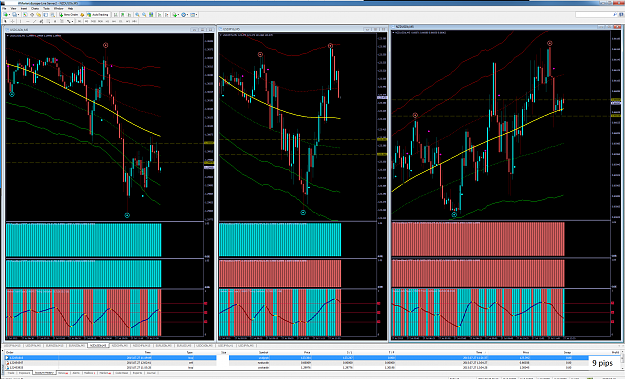Select the Horizontal Line tool
Screen dimensions: 625x379
tap(28, 22)
